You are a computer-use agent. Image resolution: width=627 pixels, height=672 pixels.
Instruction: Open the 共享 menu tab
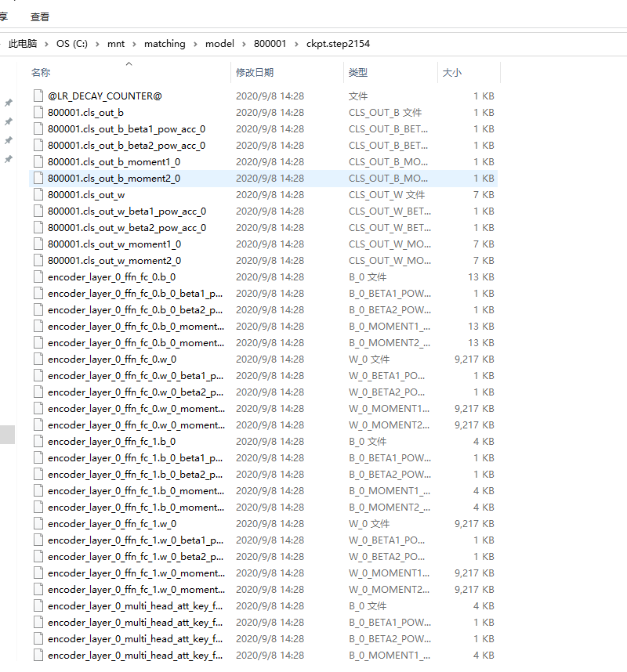pos(5,16)
